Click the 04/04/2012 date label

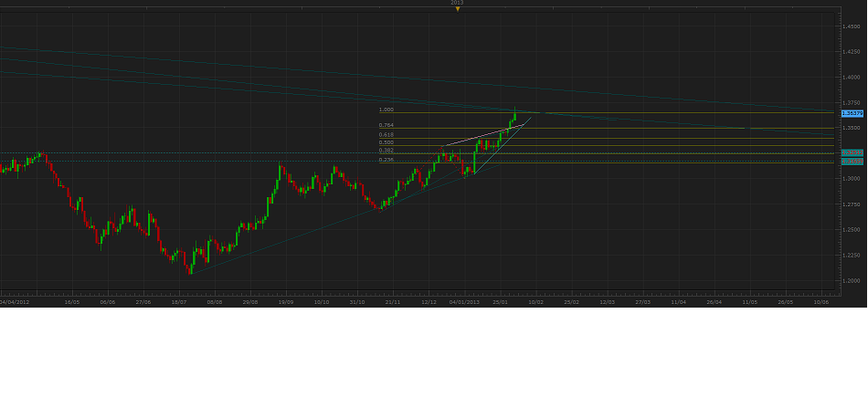pyautogui.click(x=14, y=301)
